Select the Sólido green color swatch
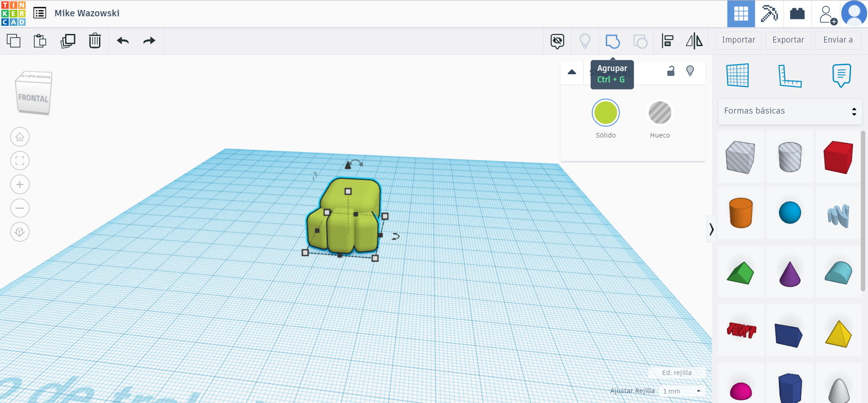Viewport: 868px width, 403px height. click(x=606, y=113)
